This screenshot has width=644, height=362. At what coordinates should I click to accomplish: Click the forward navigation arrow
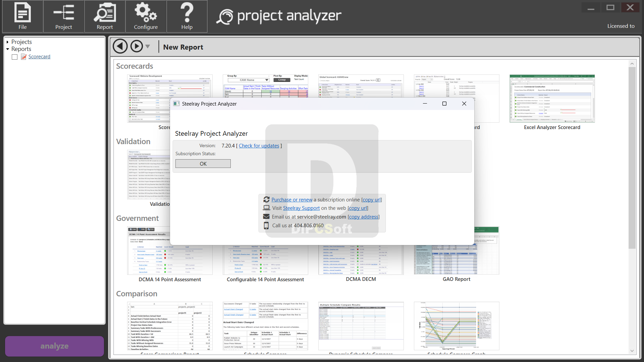(x=137, y=46)
